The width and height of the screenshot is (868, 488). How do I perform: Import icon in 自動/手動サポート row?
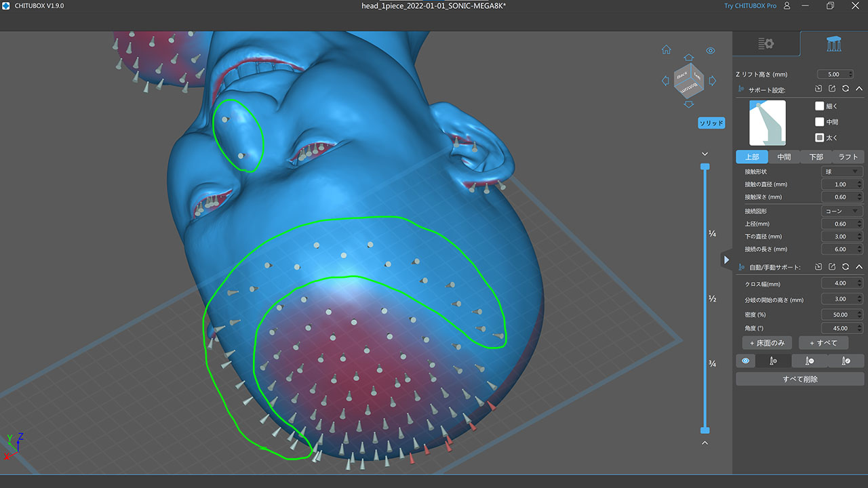[x=818, y=267]
